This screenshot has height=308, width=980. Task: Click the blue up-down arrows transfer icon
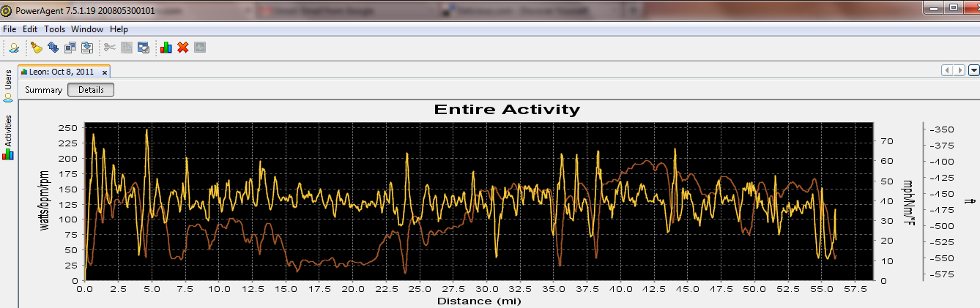click(x=53, y=48)
